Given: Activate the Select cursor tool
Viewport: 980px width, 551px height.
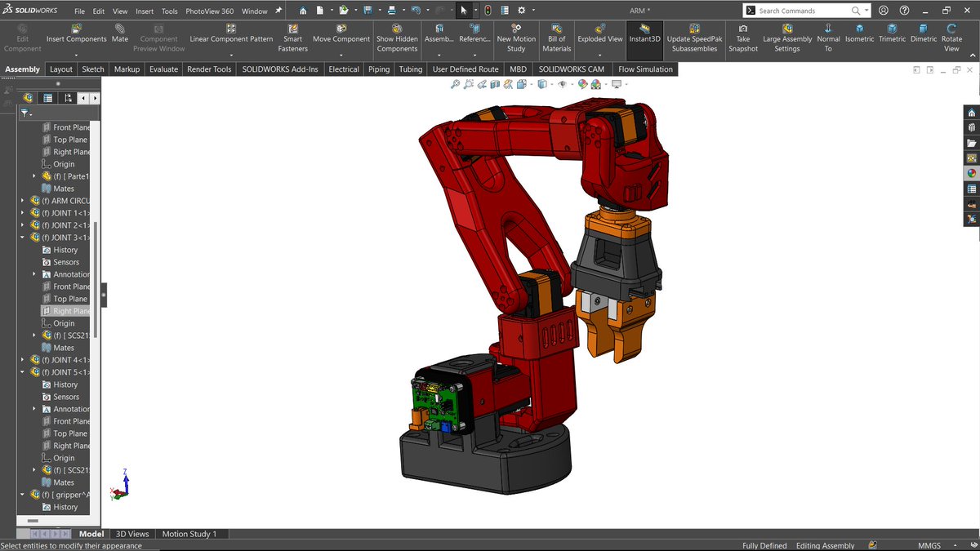Looking at the screenshot, I should 463,11.
